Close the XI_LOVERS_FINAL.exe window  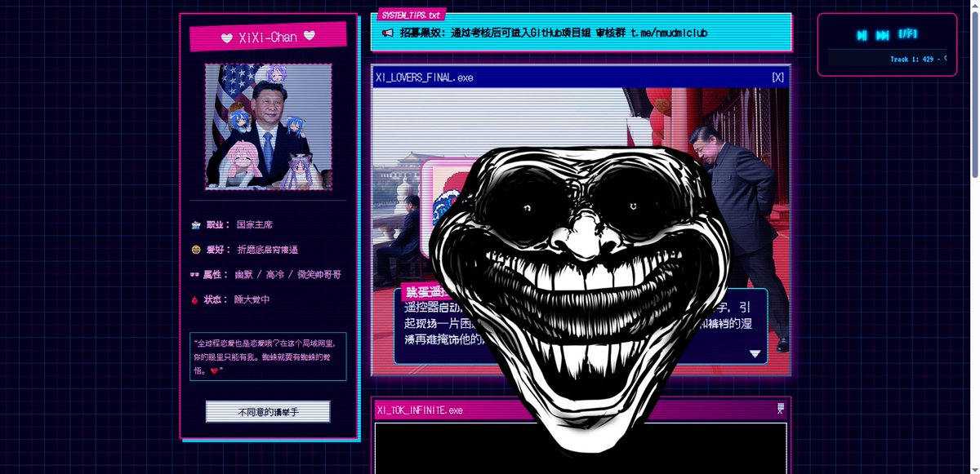pyautogui.click(x=777, y=78)
